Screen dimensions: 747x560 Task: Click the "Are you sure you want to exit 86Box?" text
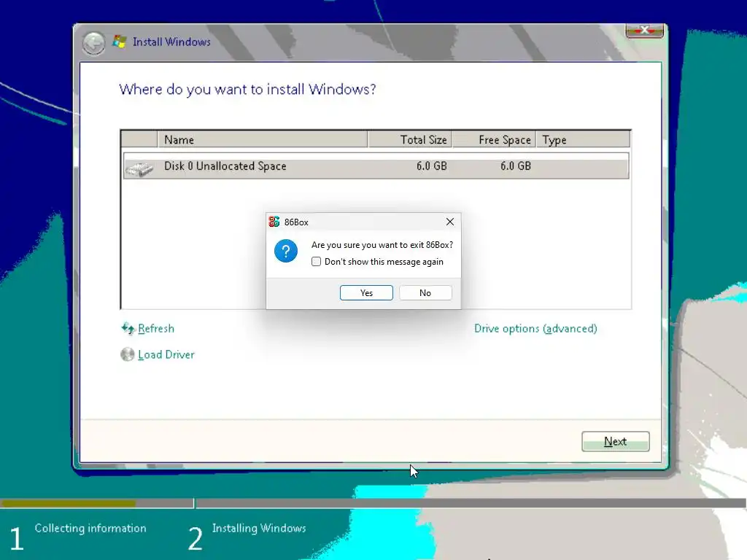pos(382,245)
